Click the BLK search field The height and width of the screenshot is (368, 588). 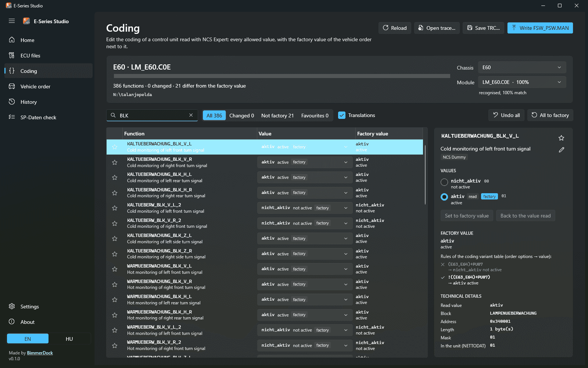(x=152, y=115)
